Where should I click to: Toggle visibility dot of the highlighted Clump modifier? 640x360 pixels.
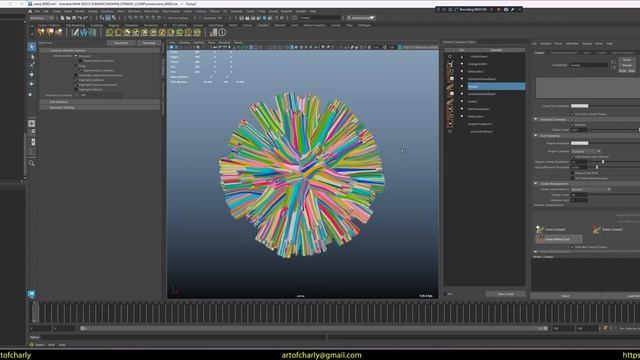(462, 86)
